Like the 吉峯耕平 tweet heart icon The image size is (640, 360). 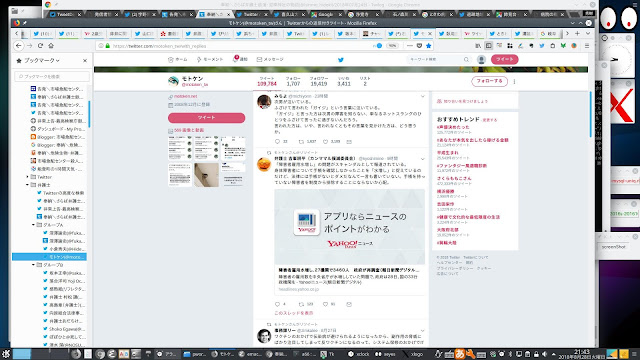pyautogui.click(x=325, y=304)
